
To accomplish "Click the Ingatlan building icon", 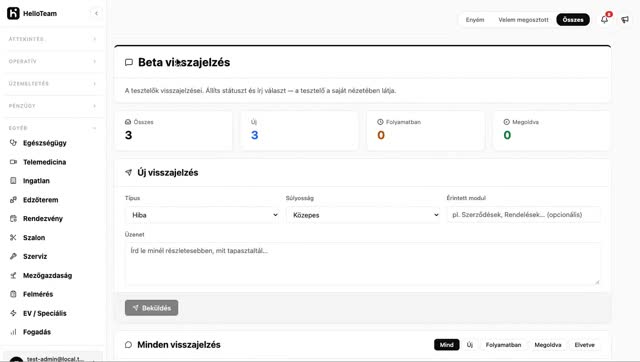I will pyautogui.click(x=13, y=181).
